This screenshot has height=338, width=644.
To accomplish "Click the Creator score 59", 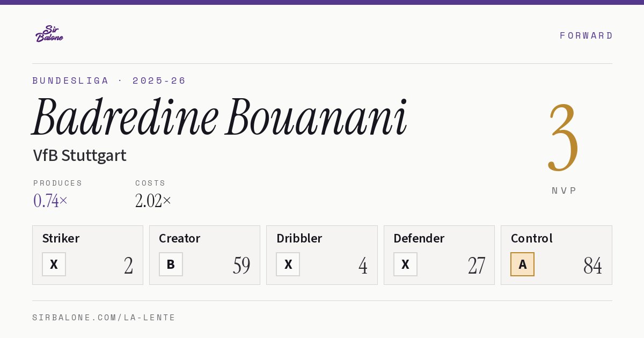I will pos(241,266).
